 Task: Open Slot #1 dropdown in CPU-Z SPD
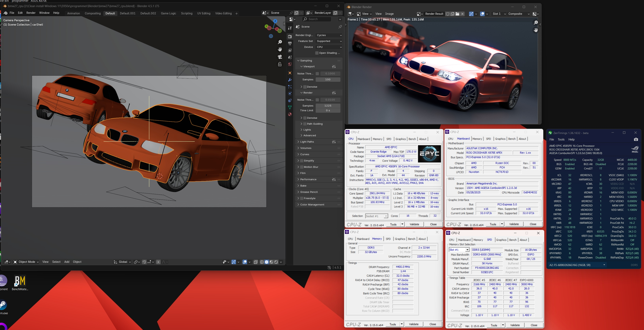point(459,250)
